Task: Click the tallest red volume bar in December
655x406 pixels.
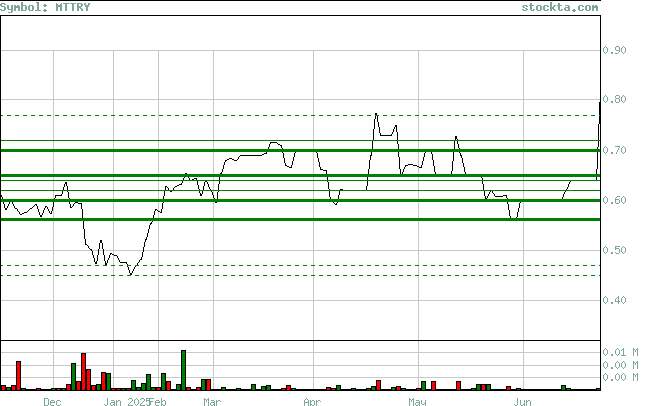Action: pyautogui.click(x=84, y=372)
